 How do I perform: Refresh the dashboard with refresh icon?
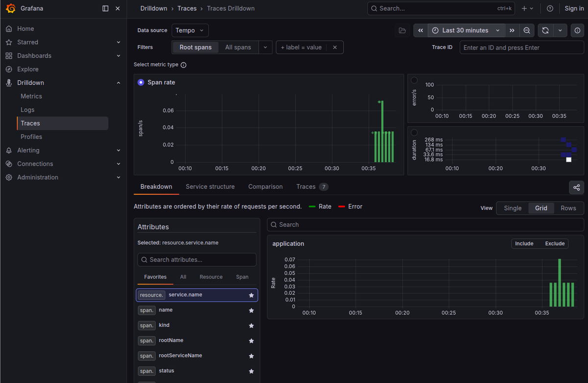pos(545,30)
